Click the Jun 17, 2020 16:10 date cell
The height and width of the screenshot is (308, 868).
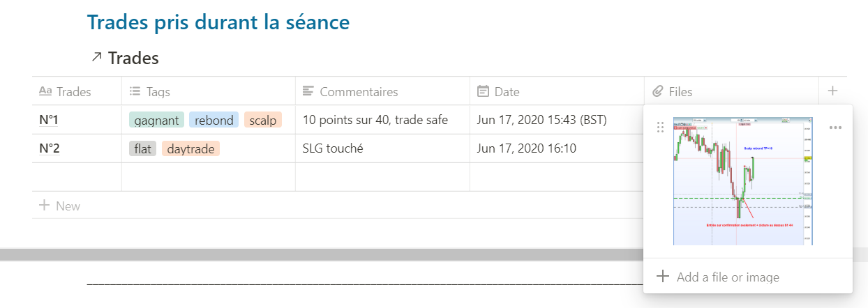click(526, 148)
